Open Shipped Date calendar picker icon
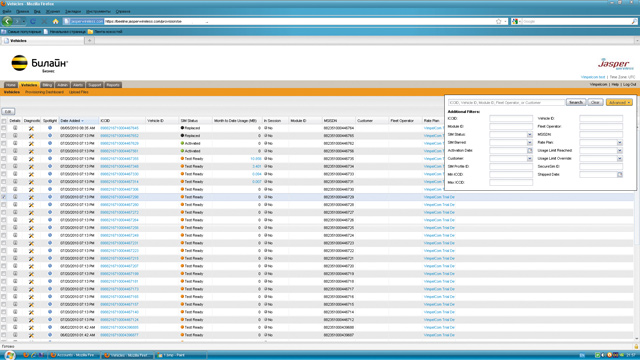Viewport: 640px width, 360px height. click(x=620, y=175)
